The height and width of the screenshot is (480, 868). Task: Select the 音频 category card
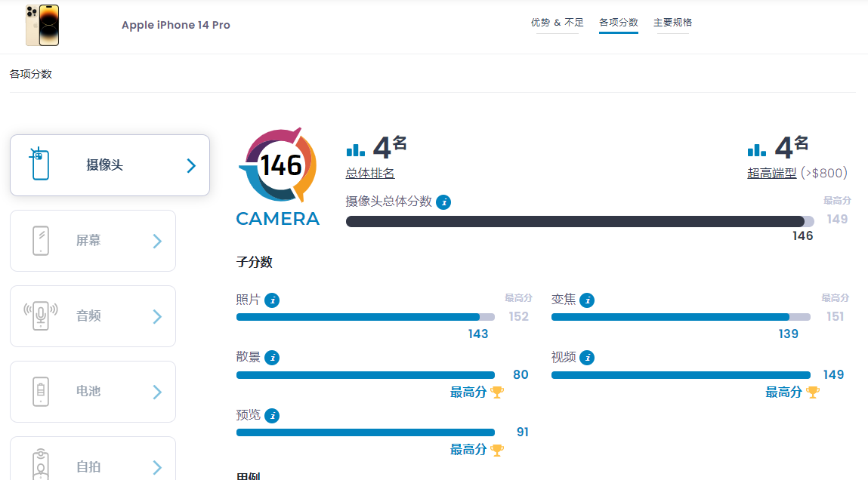pos(93,316)
